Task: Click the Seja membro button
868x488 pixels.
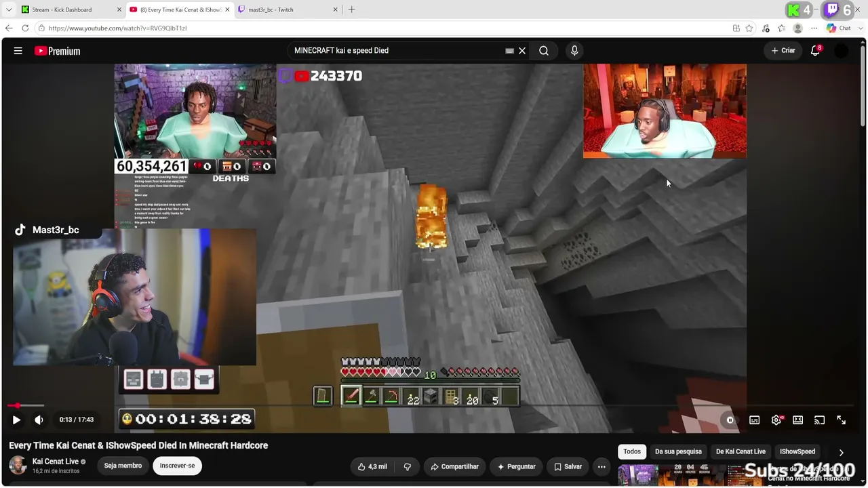Action: coord(123,466)
